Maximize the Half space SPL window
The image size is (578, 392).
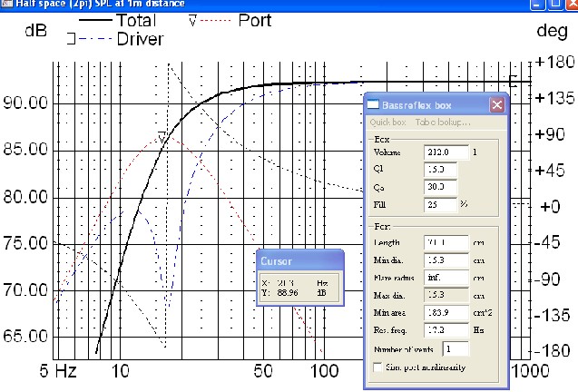point(555,5)
